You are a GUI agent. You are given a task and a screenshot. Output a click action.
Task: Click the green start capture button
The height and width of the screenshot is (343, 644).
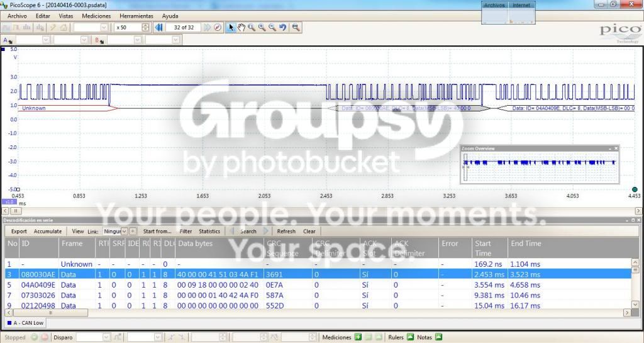35,337
